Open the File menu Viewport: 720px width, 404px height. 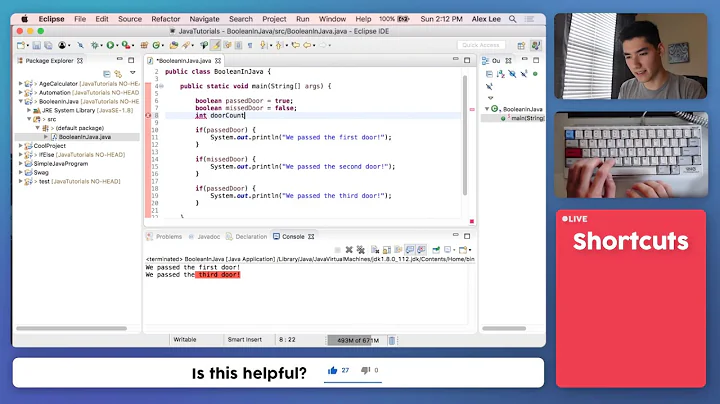(80, 19)
